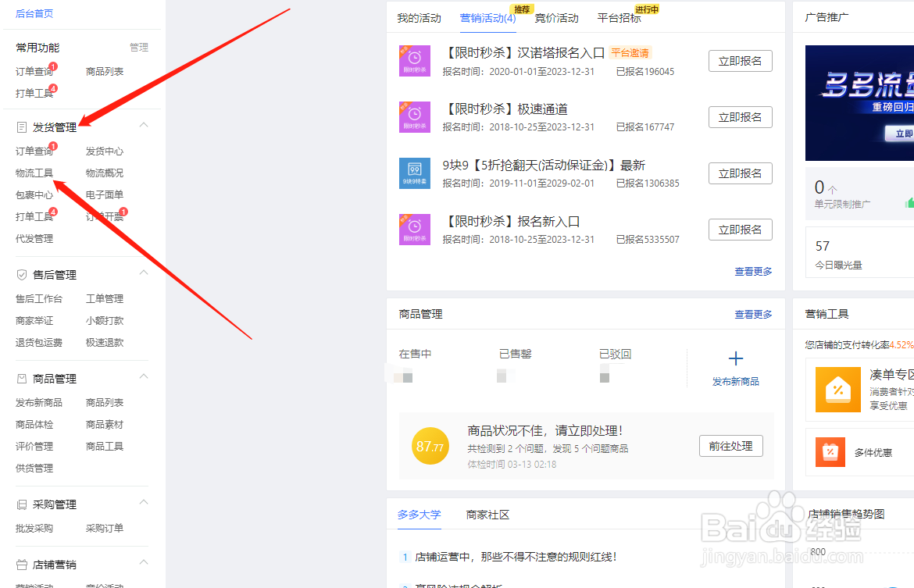Open 评价管理
Screen dimensions: 914x588
(34, 447)
